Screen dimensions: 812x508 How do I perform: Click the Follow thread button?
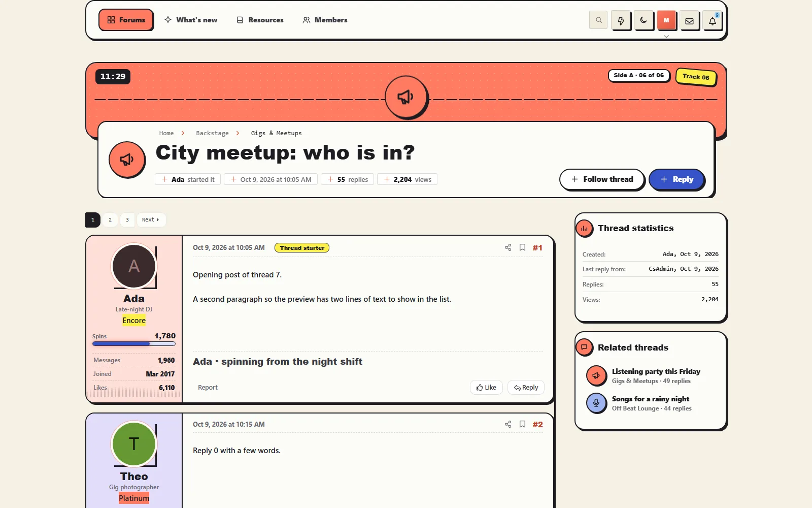pos(602,179)
